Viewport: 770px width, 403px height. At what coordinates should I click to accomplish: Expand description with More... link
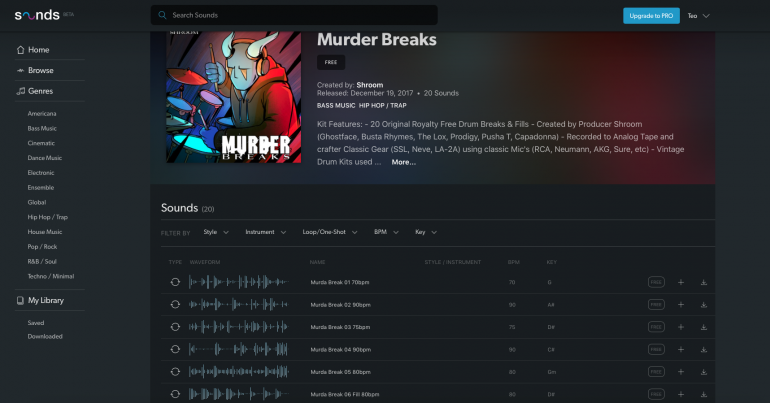pos(404,162)
